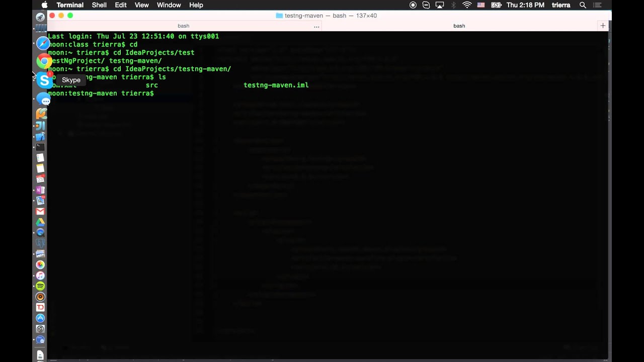Screen dimensions: 644x362
Task: Open Xcode from the dock
Action: click(40, 136)
